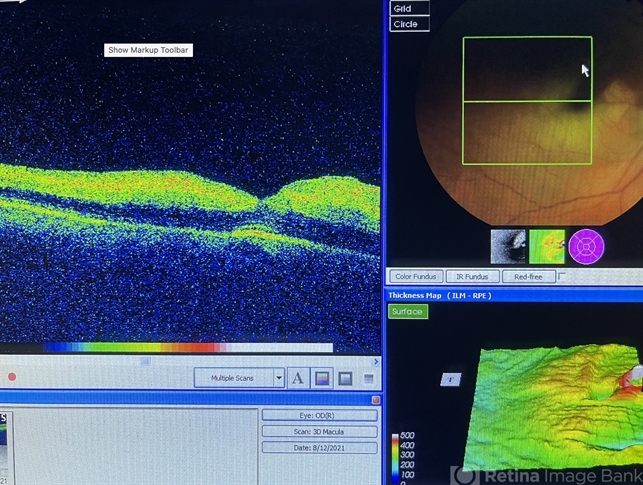This screenshot has width=643, height=485.
Task: Click the striped layout icon beside grayscale
Action: pos(368,379)
